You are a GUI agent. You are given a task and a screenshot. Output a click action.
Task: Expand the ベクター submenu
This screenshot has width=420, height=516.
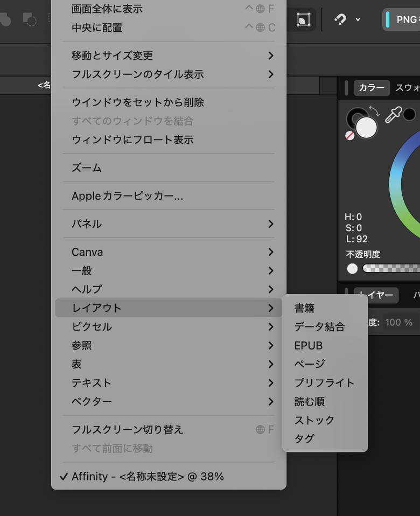tap(169, 401)
